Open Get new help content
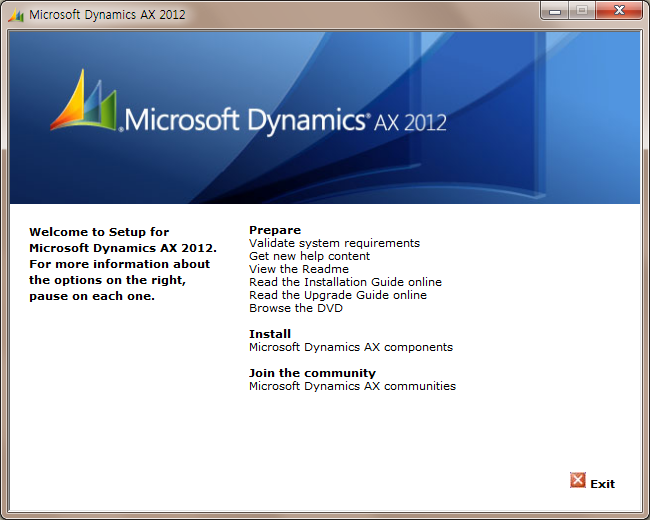 pyautogui.click(x=309, y=256)
